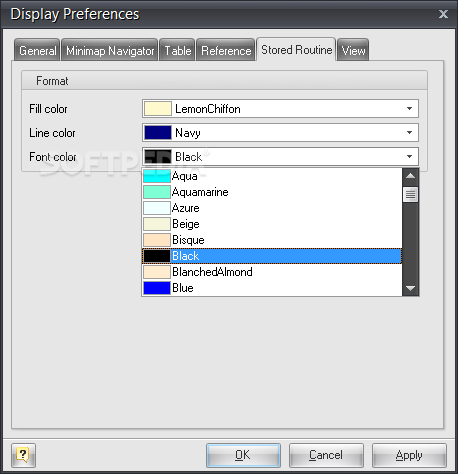This screenshot has height=474, width=458.
Task: Pick Blue from the color list
Action: click(x=272, y=288)
